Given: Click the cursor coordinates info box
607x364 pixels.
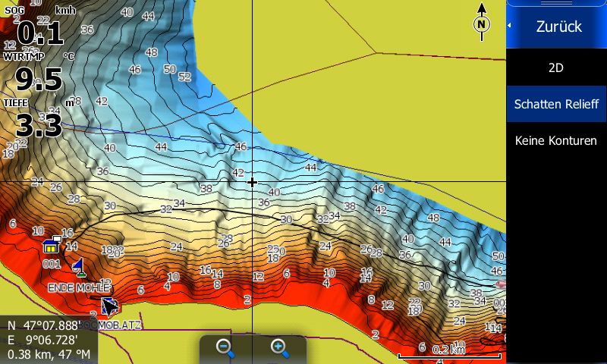Looking at the screenshot, I should pyautogui.click(x=50, y=339).
